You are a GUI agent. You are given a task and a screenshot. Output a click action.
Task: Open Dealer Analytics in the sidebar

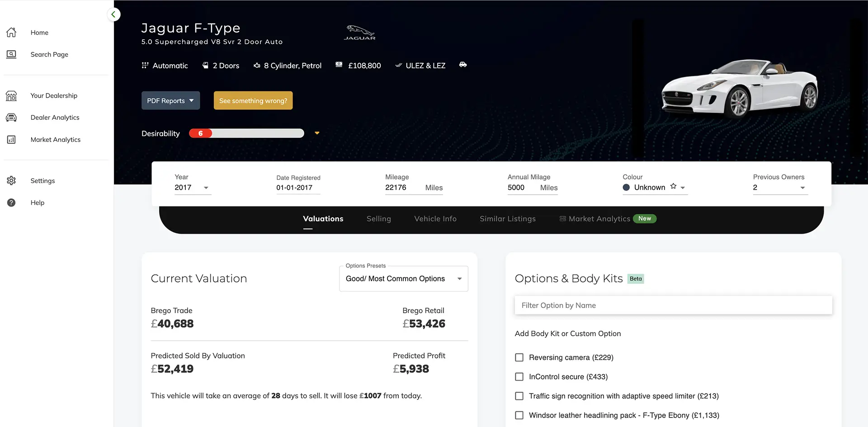tap(55, 117)
